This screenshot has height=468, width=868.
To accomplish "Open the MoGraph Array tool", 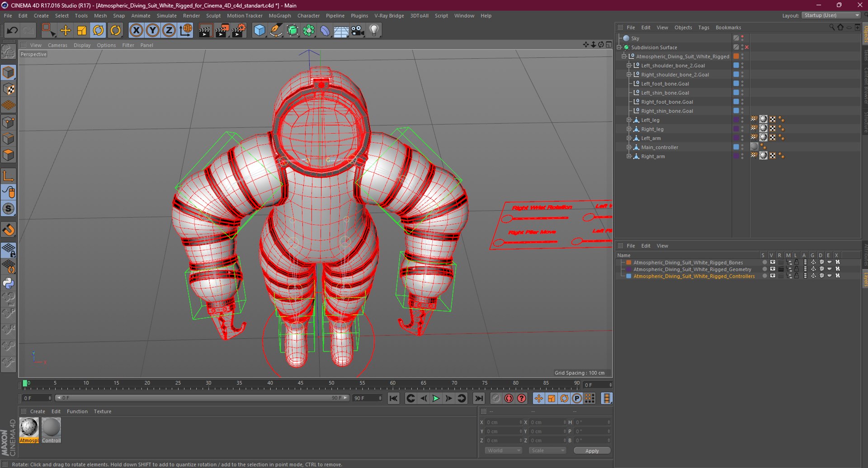I will coord(309,30).
